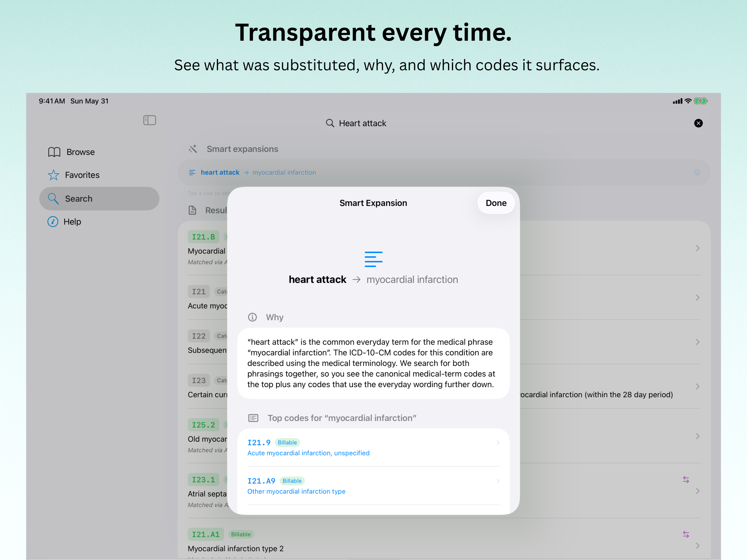Open the I25.2 result chevron
This screenshot has width=747, height=560.
tap(698, 436)
